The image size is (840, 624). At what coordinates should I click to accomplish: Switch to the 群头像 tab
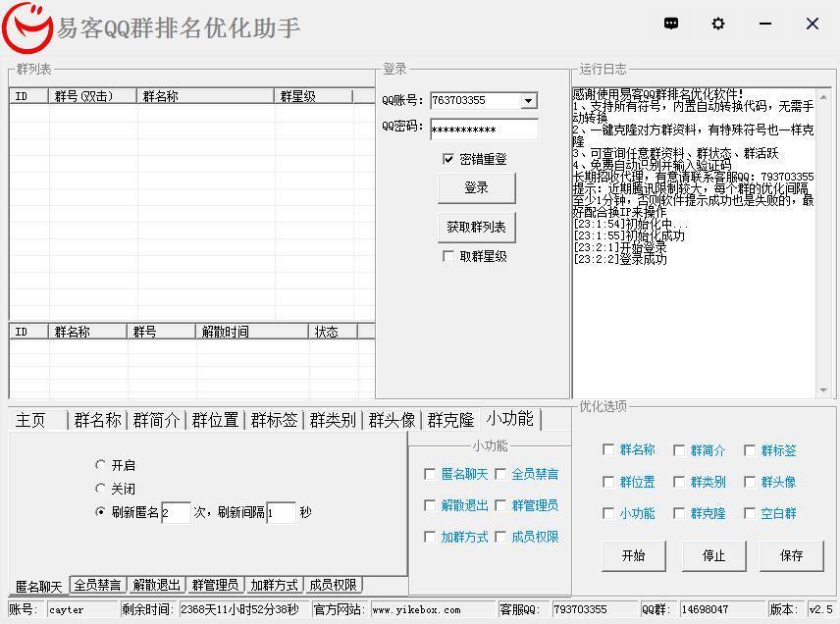(393, 420)
